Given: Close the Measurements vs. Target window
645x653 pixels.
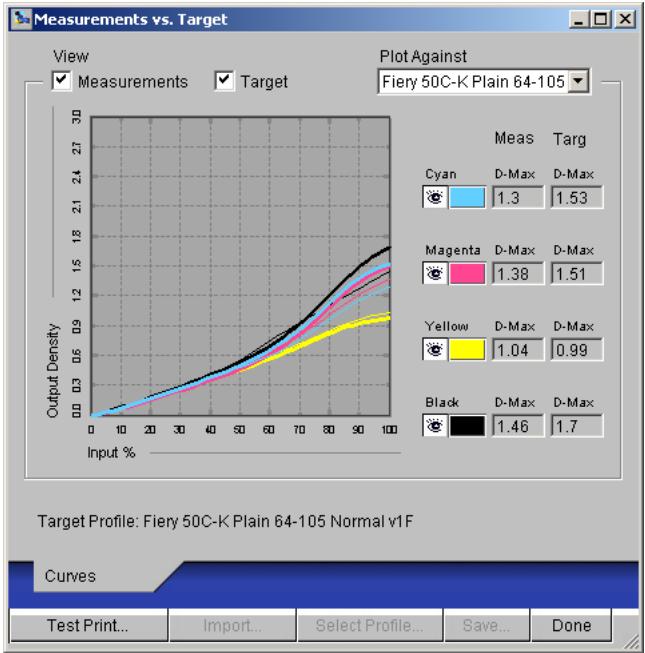Looking at the screenshot, I should pos(625,19).
